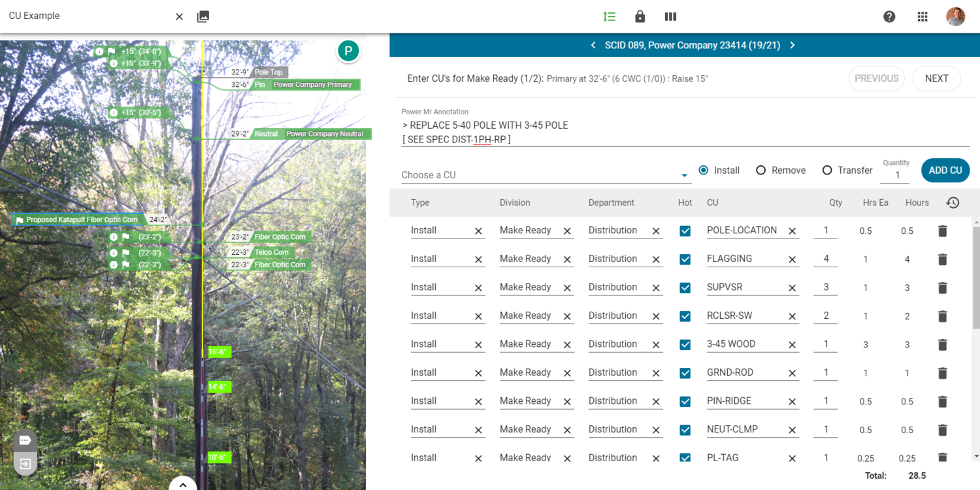980x490 pixels.
Task: Go to previous pole with left chevron
Action: tap(593, 45)
